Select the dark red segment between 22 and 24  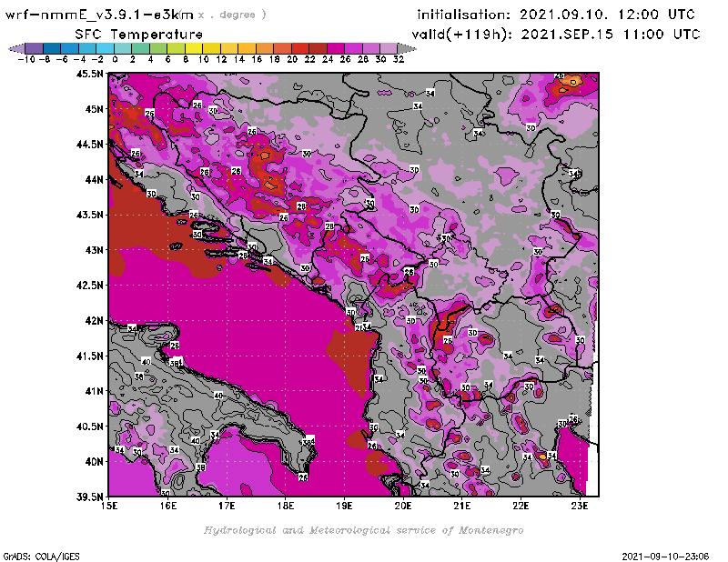click(x=318, y=48)
